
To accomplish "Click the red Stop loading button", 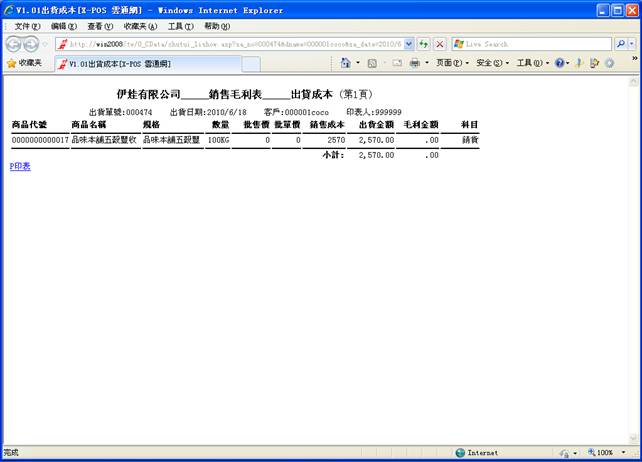I will pyautogui.click(x=439, y=44).
